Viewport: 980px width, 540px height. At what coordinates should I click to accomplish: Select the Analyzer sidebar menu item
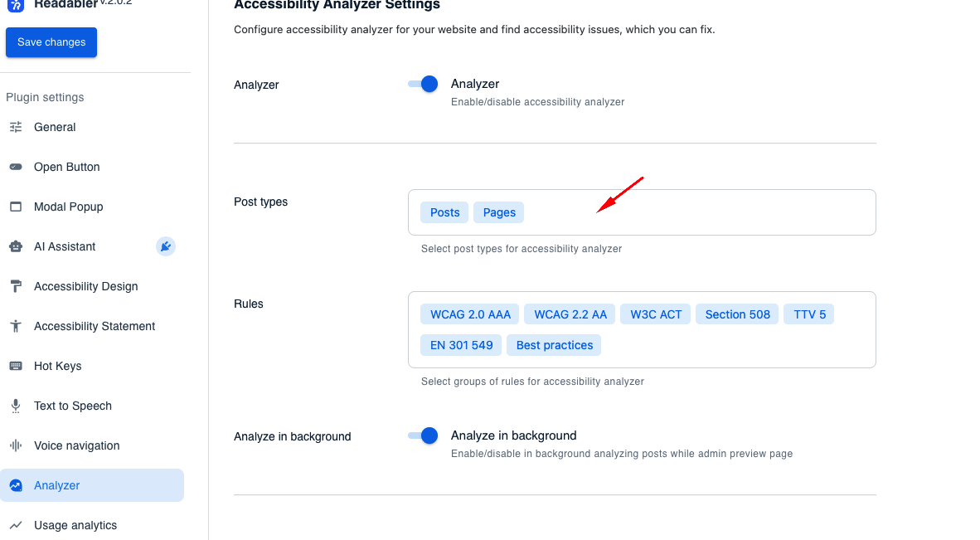tap(92, 485)
